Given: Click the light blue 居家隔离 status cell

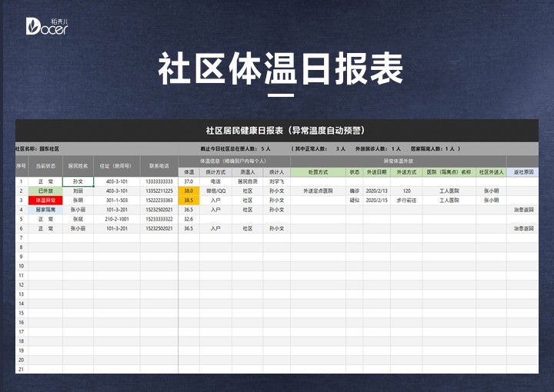Looking at the screenshot, I should (x=45, y=209).
